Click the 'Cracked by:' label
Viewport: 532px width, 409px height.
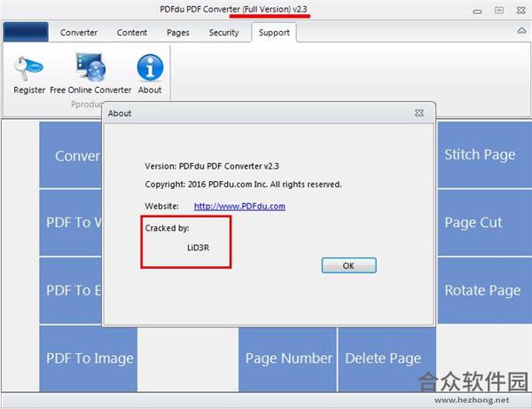[x=167, y=228]
